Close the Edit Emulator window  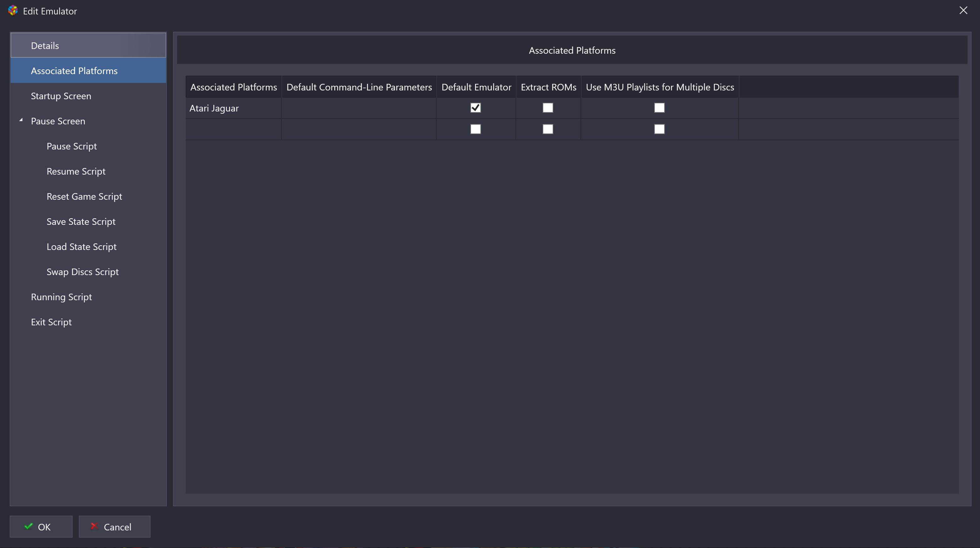(x=963, y=10)
